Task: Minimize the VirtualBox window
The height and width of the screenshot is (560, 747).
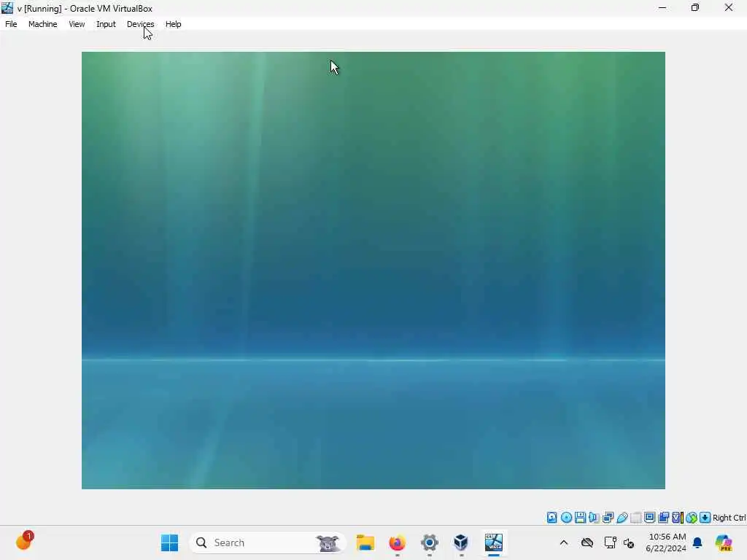Action: (x=662, y=7)
